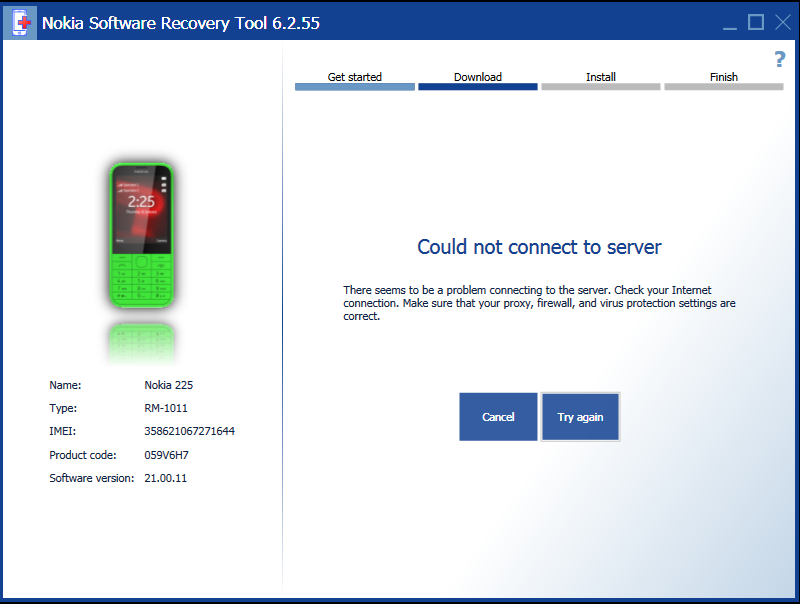The image size is (800, 604).
Task: Click the product code '059V6H7'
Action: pyautogui.click(x=166, y=455)
